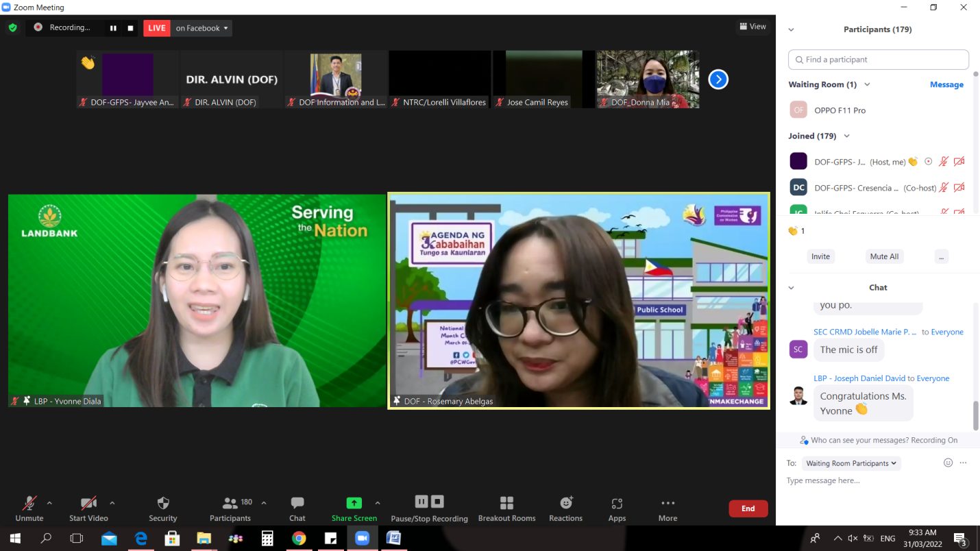Open Task View on the taskbar
This screenshot has width=980, height=551.
pos(77,538)
